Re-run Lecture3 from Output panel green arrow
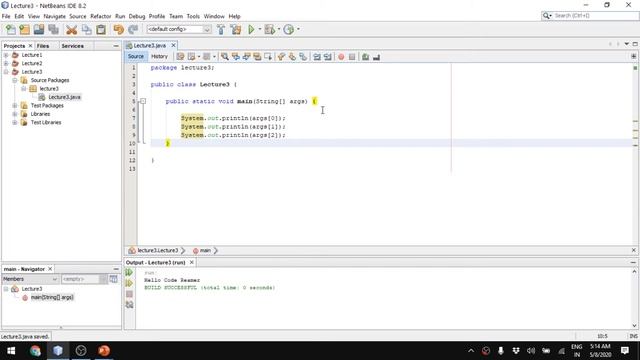The height and width of the screenshot is (360, 640). tap(129, 272)
